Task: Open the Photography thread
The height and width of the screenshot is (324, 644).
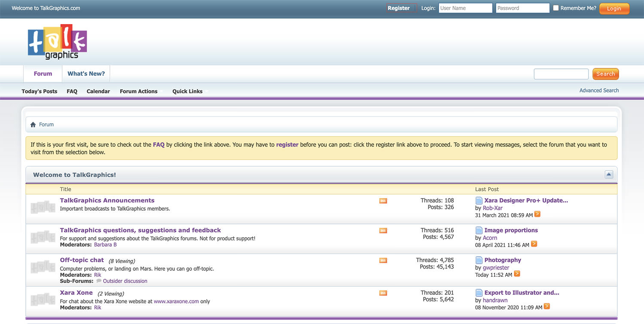Action: coord(503,260)
